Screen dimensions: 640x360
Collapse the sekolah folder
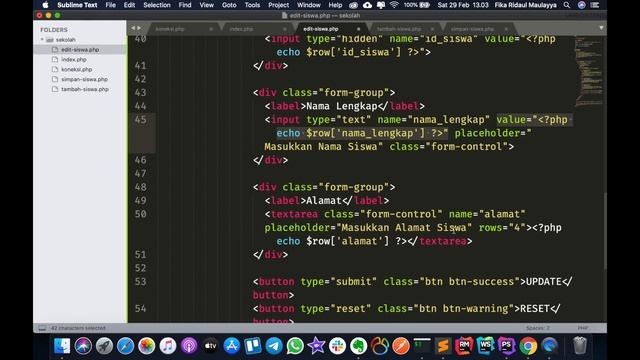click(x=42, y=40)
